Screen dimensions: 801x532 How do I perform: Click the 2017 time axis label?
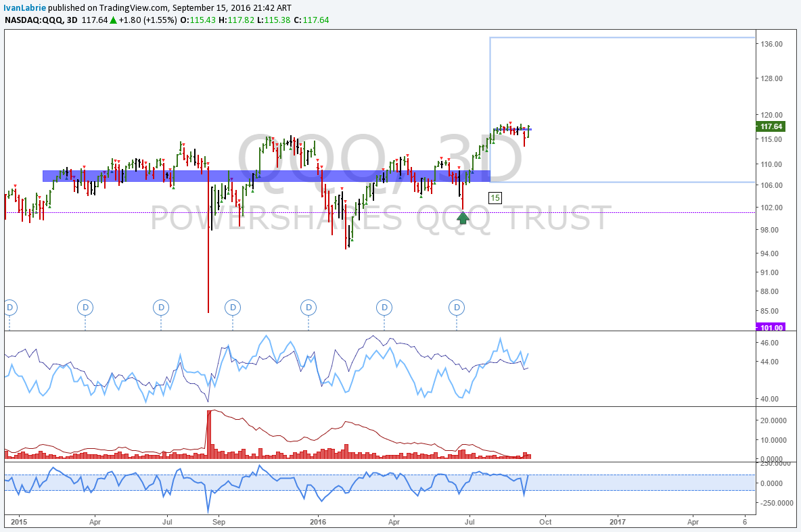coord(618,522)
